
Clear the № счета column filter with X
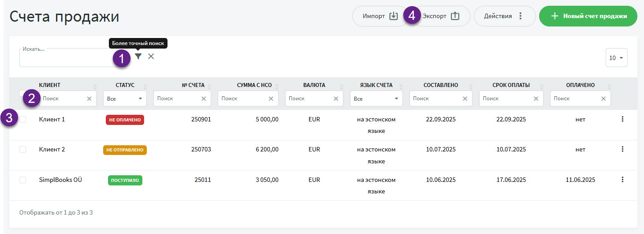[204, 99]
